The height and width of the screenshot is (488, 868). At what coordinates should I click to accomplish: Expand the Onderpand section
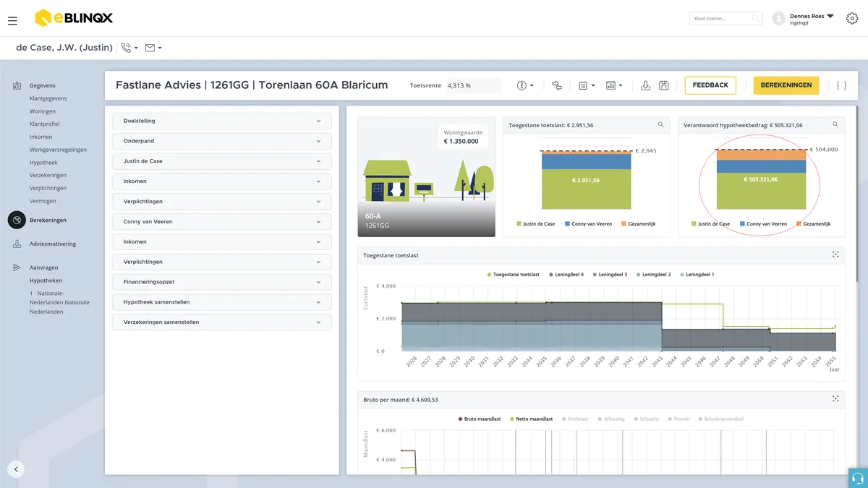point(222,141)
